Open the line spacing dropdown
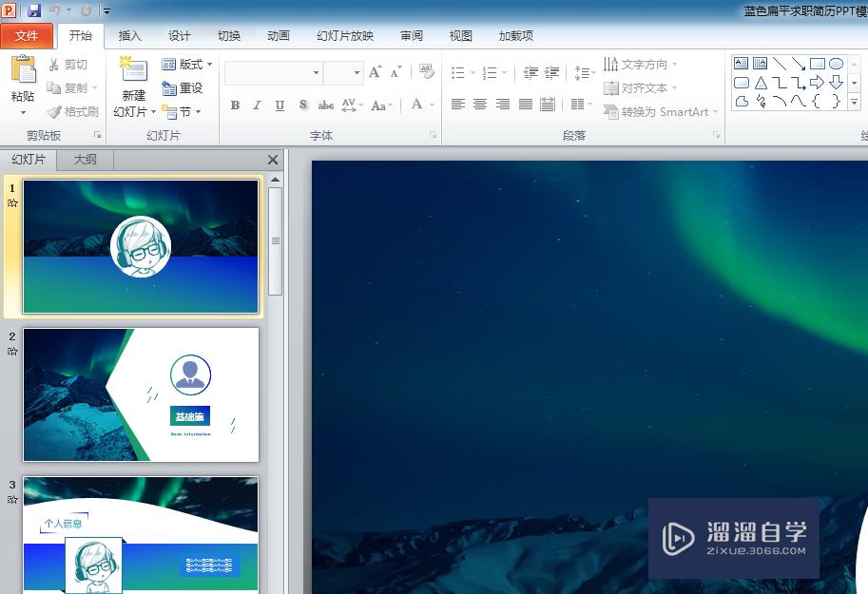The height and width of the screenshot is (594, 868). click(584, 71)
